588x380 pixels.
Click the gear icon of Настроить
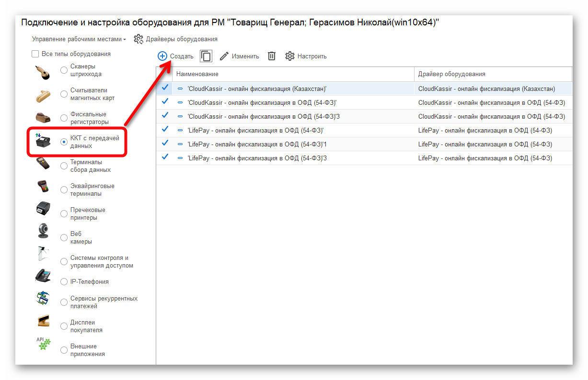tap(289, 56)
